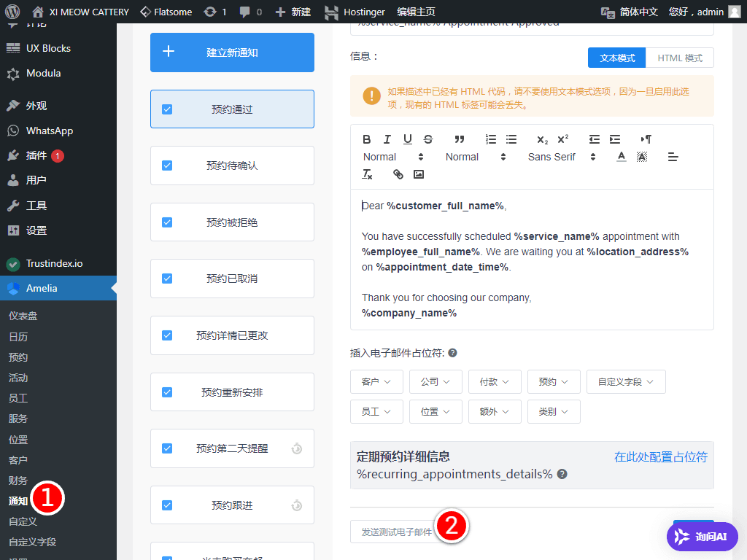
Task: Click the 建立新通知 button
Action: point(232,52)
